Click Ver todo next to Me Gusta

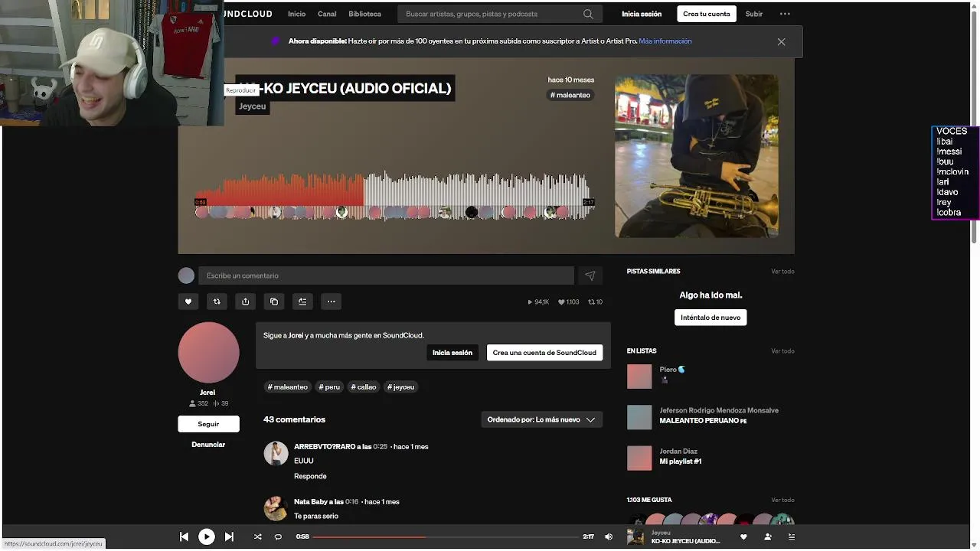click(782, 500)
